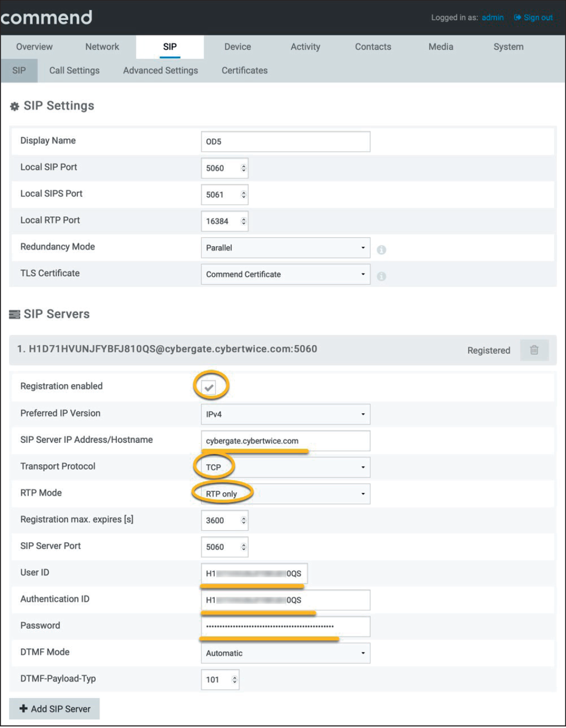Click the info icon beside TLS Certificate
Screen dimensions: 566x728
[381, 276]
